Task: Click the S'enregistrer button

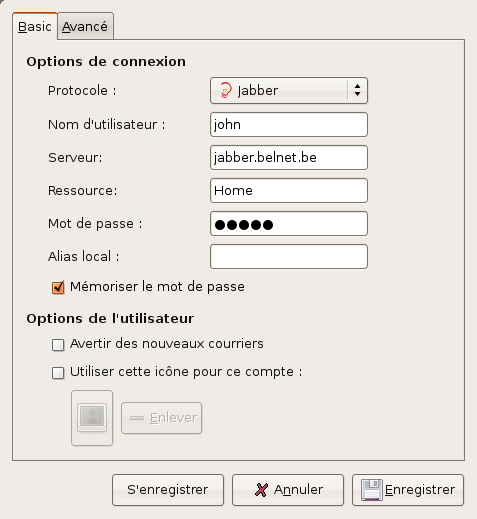Action: [x=168, y=490]
